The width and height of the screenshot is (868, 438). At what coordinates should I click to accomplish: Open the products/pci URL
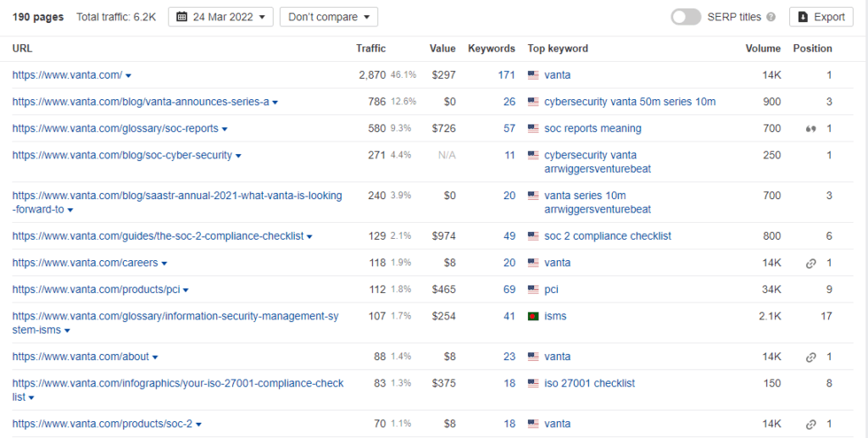(x=96, y=289)
